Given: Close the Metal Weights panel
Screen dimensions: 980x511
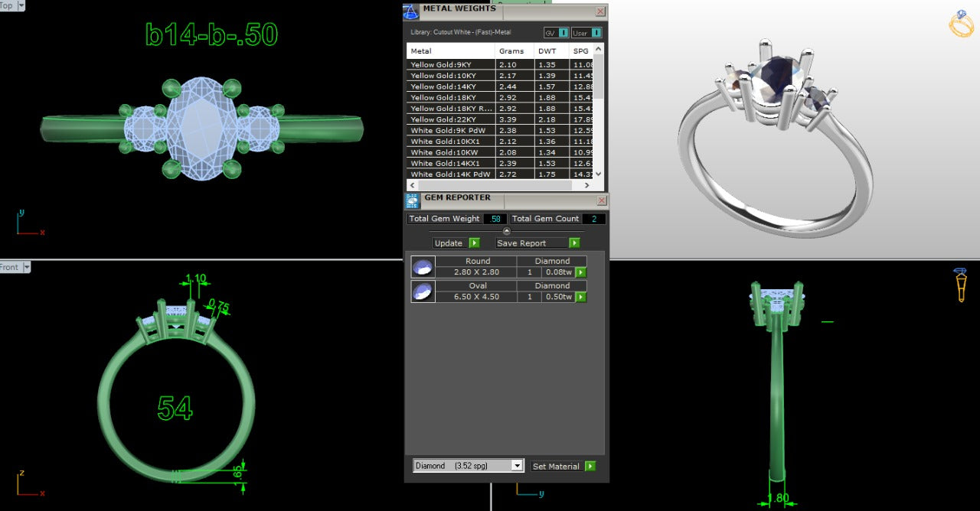Looking at the screenshot, I should 600,11.
